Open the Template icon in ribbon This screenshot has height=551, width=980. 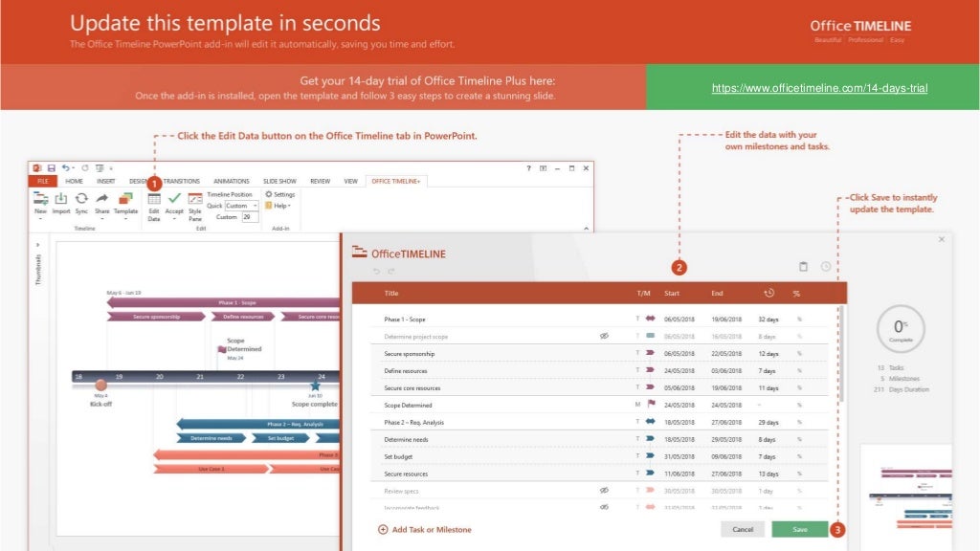125,199
